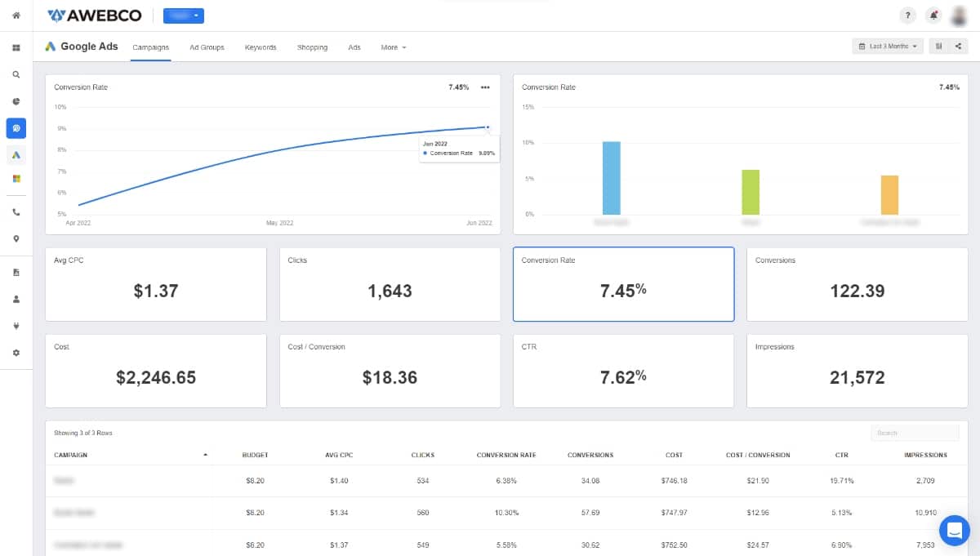The width and height of the screenshot is (980, 556).
Task: Open the dashboard grid icon in sidebar
Action: (x=16, y=47)
